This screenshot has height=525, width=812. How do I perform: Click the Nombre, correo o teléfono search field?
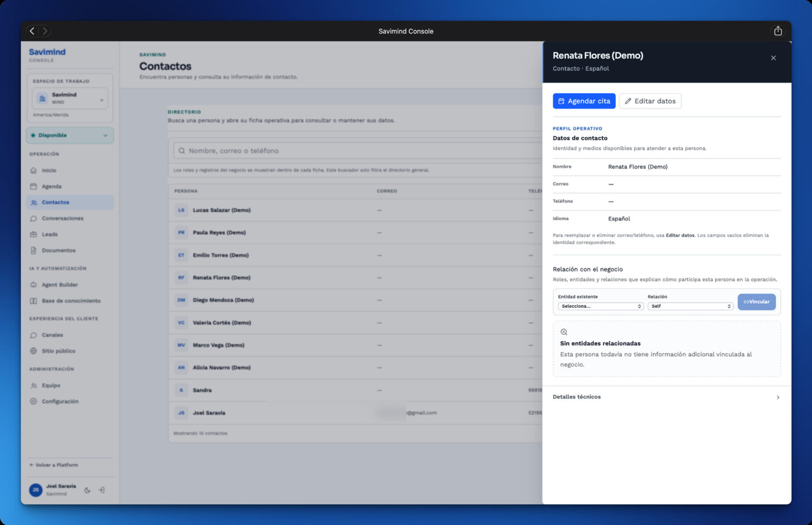click(358, 151)
